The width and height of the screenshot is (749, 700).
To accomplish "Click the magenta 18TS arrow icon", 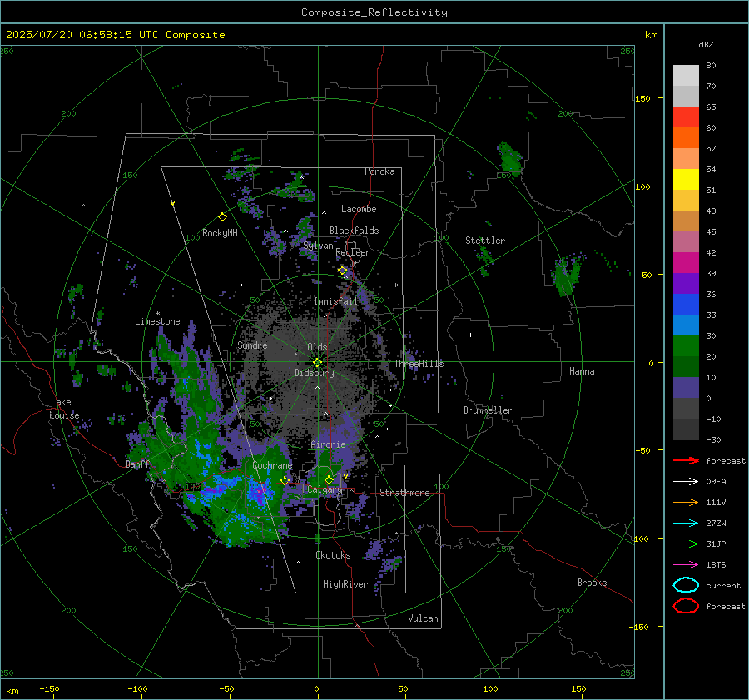I will pyautogui.click(x=686, y=565).
